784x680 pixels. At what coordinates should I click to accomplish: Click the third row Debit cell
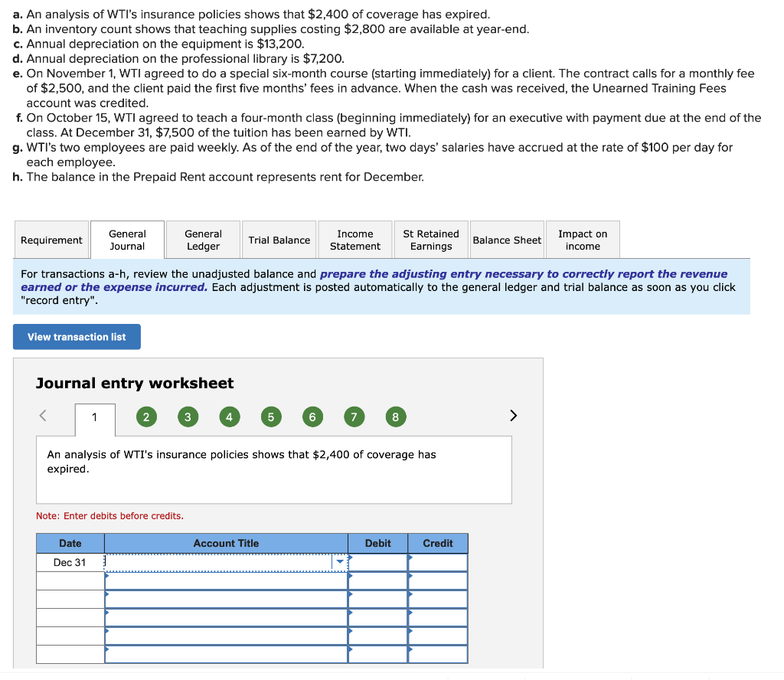[x=378, y=600]
